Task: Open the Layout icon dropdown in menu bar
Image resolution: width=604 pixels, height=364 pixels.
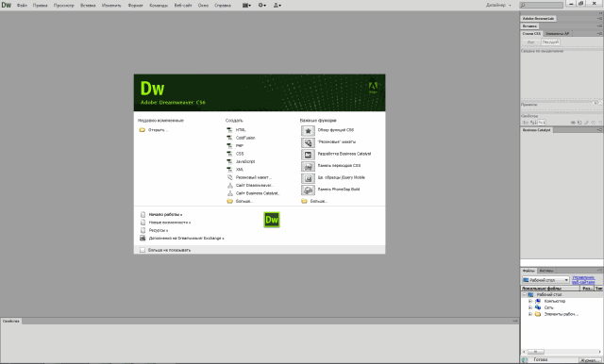Action: click(246, 6)
